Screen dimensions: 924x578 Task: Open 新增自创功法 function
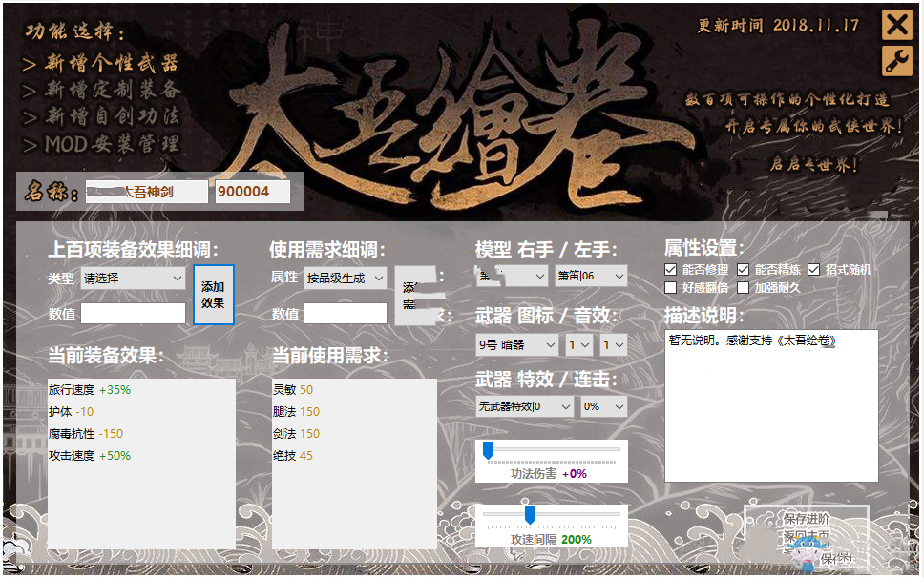tap(101, 116)
